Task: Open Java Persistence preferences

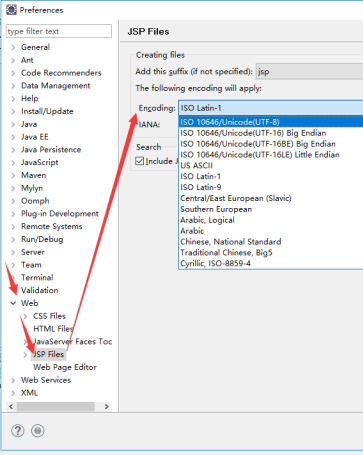Action: pos(51,150)
